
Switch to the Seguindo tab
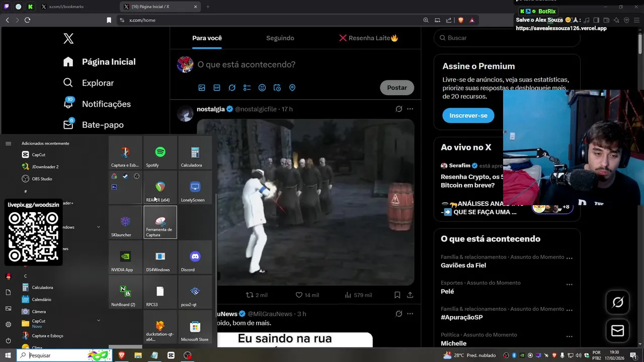pyautogui.click(x=280, y=38)
